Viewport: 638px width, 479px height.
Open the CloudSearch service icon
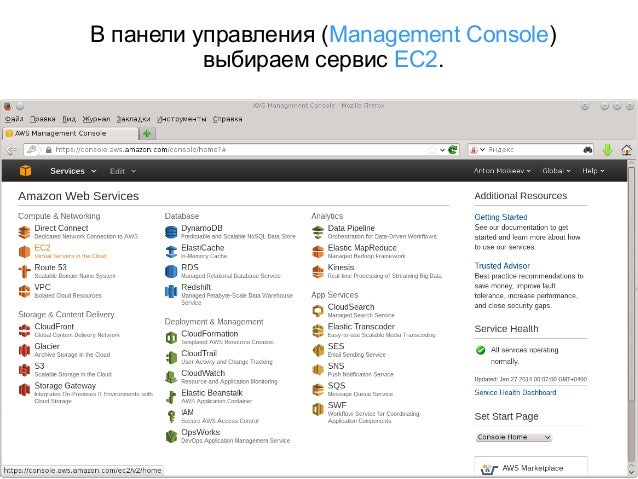pyautogui.click(x=318, y=311)
